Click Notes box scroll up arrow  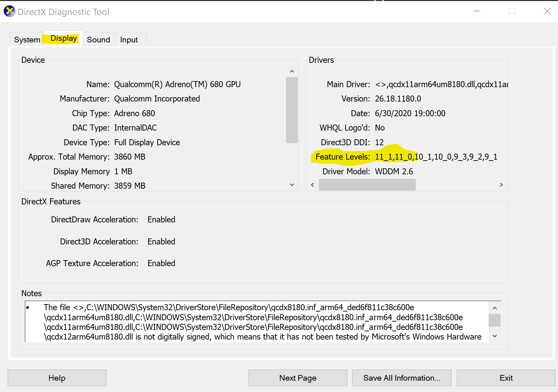[x=495, y=308]
